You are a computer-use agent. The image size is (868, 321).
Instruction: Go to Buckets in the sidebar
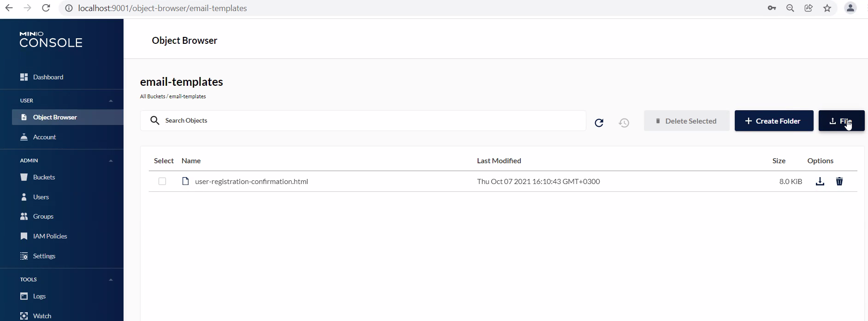[44, 177]
